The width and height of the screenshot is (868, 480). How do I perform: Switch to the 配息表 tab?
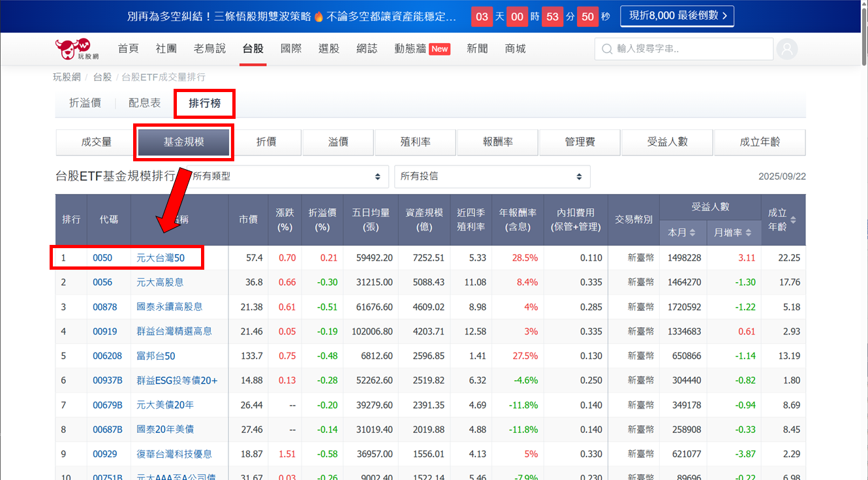pos(144,103)
